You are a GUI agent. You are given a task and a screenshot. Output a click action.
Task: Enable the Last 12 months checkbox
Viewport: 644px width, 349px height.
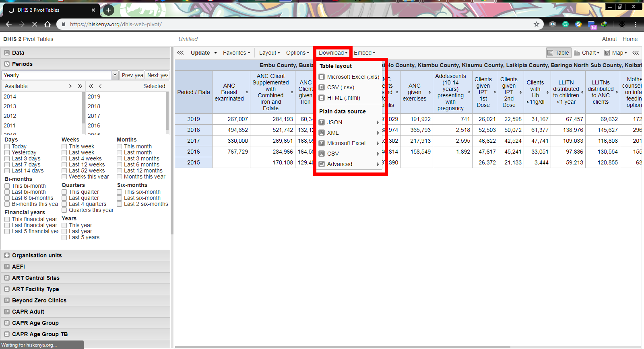click(120, 171)
